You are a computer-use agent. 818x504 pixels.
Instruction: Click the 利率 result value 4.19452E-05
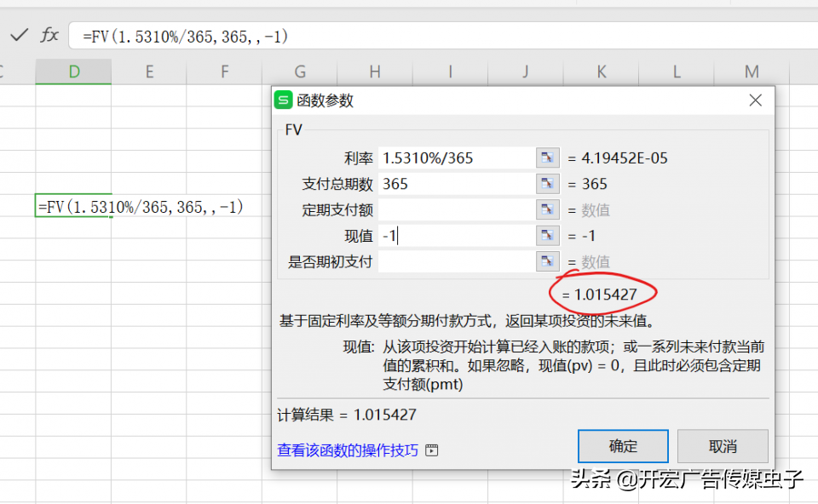(625, 157)
